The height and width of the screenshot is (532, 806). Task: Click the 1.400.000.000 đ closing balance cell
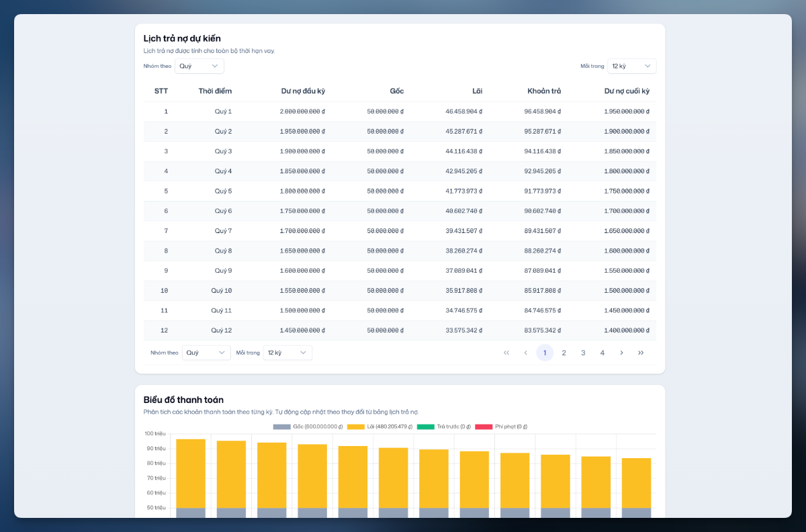(627, 330)
